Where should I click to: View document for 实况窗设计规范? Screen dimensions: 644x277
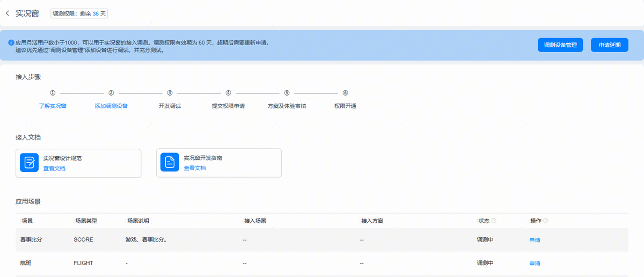(x=54, y=168)
